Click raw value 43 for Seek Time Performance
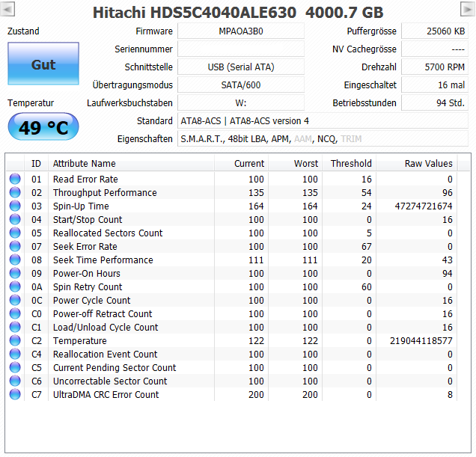 [447, 260]
